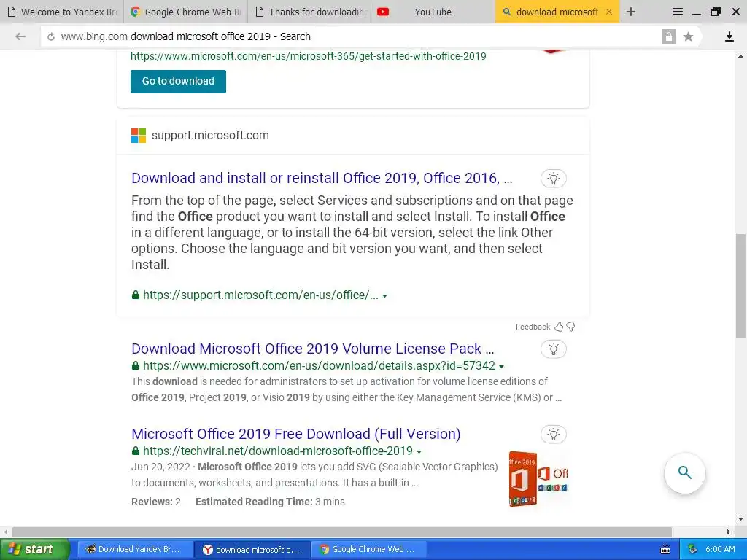Click the keyboard icon in the system tray
Screen dimensions: 747x560
pos(665,550)
